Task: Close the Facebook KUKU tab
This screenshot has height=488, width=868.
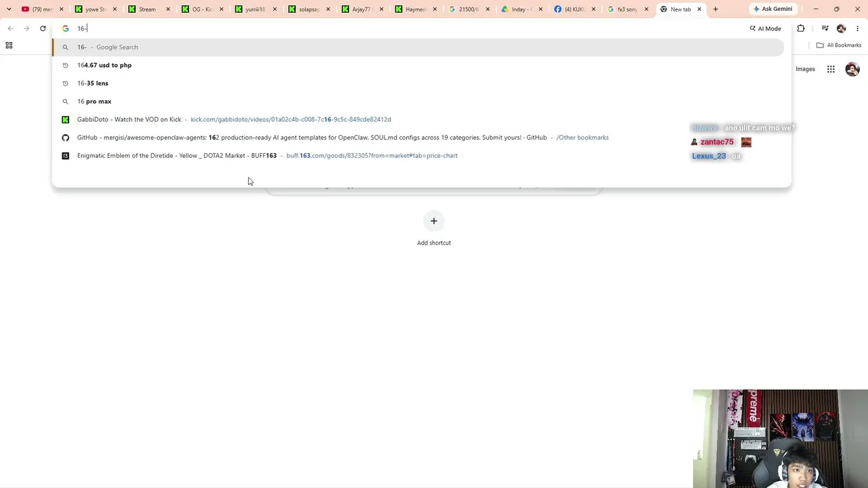Action: [x=593, y=9]
